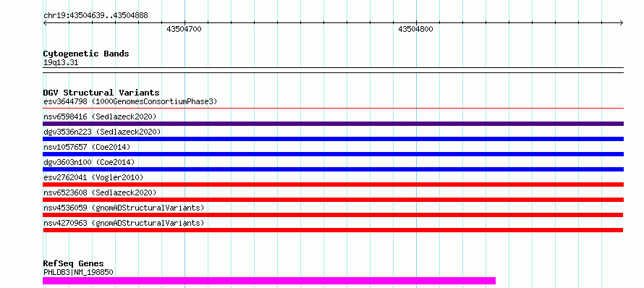
Task: Open the PHLDB3|NM_198850 gene label
Action: pyautogui.click(x=78, y=272)
